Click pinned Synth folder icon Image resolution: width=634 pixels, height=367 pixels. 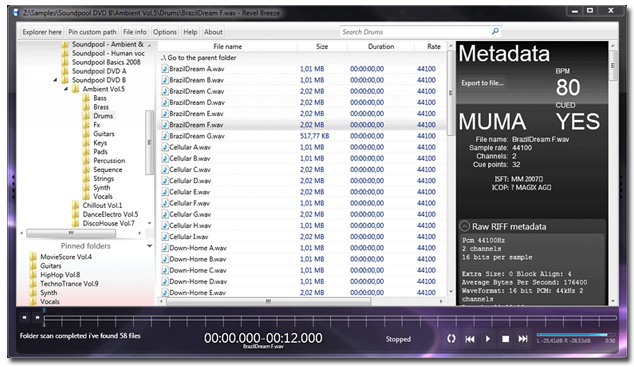pyautogui.click(x=33, y=292)
